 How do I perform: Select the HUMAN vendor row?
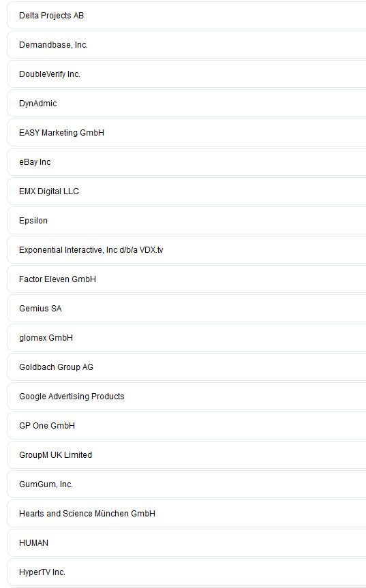[187, 542]
